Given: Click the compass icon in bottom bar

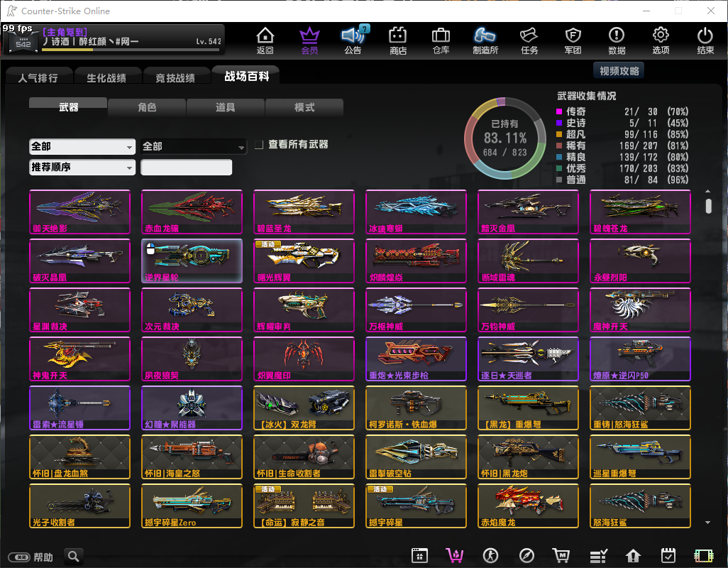Looking at the screenshot, I should (x=526, y=555).
